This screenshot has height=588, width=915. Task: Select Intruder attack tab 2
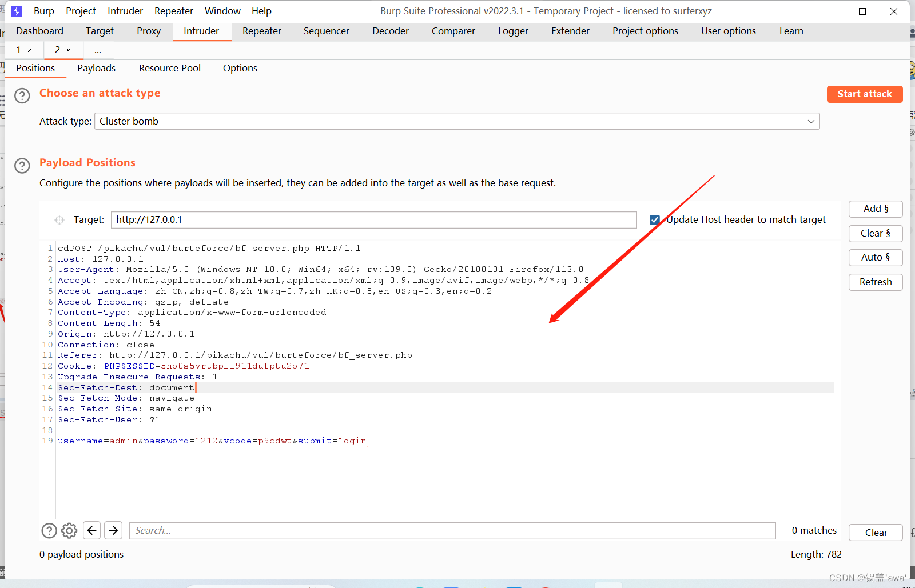(57, 50)
